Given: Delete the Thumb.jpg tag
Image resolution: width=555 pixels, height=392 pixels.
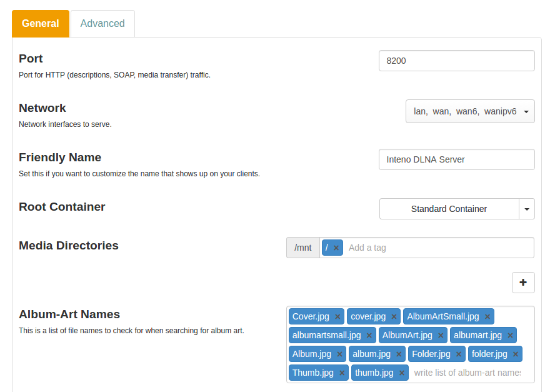Looking at the screenshot, I should click(342, 373).
